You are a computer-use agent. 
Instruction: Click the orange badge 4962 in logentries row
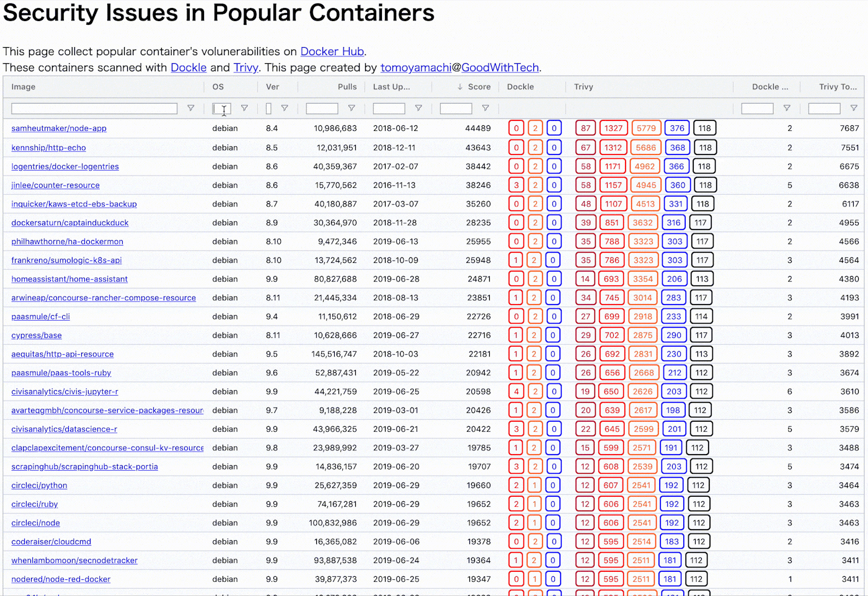click(x=644, y=166)
